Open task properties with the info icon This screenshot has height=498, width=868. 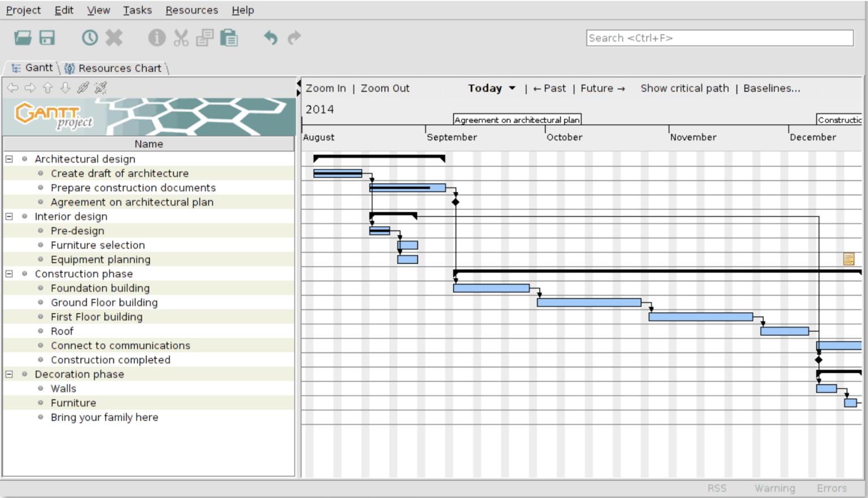157,38
